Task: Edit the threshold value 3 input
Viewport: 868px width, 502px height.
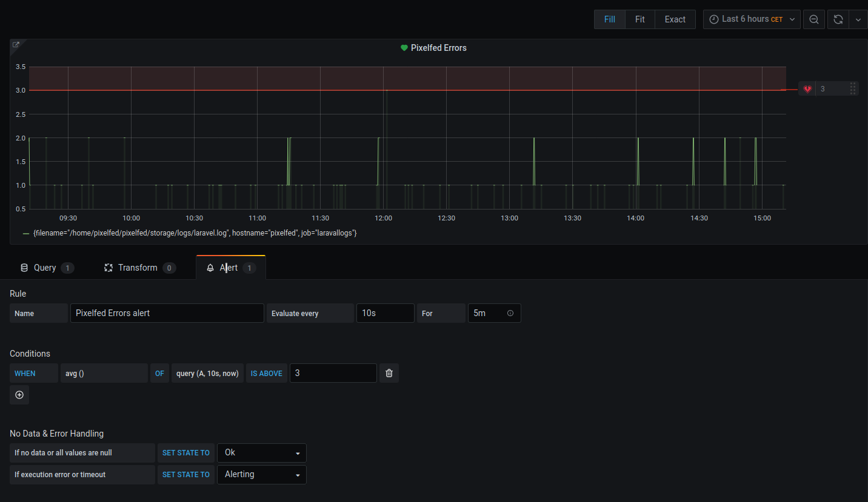Action: click(333, 373)
